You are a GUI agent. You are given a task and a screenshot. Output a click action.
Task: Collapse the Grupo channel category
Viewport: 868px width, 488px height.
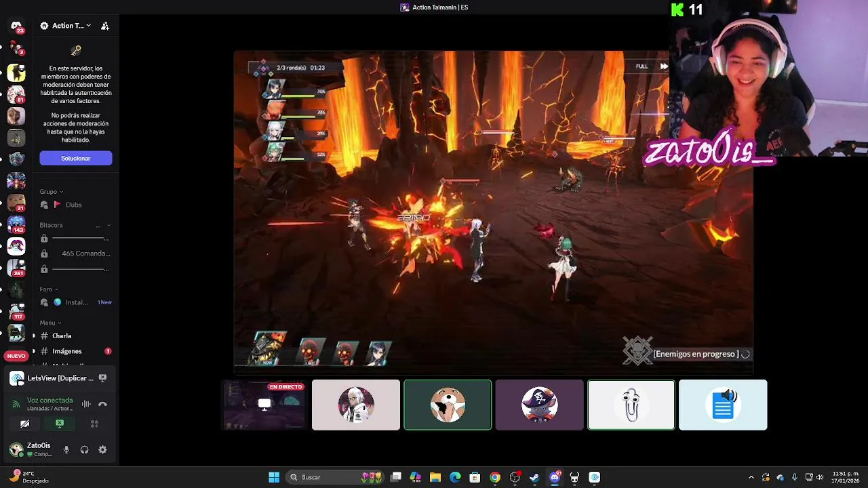(51, 192)
